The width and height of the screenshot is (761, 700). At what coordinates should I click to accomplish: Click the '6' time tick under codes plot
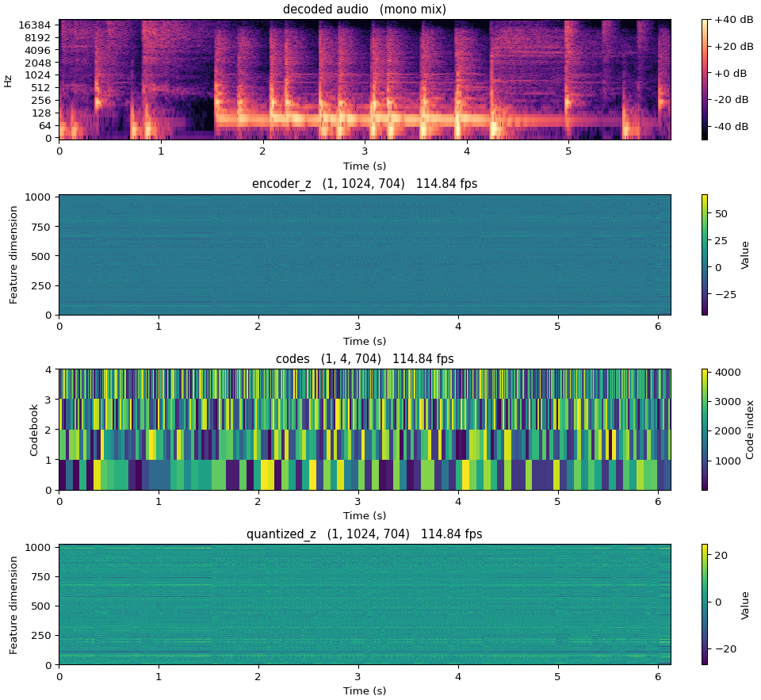click(x=658, y=502)
